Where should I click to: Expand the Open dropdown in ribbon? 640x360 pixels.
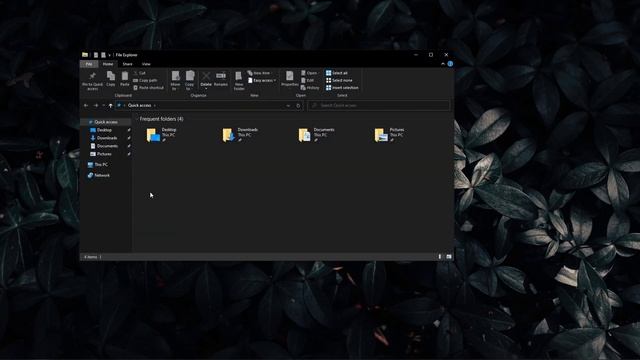click(x=310, y=73)
